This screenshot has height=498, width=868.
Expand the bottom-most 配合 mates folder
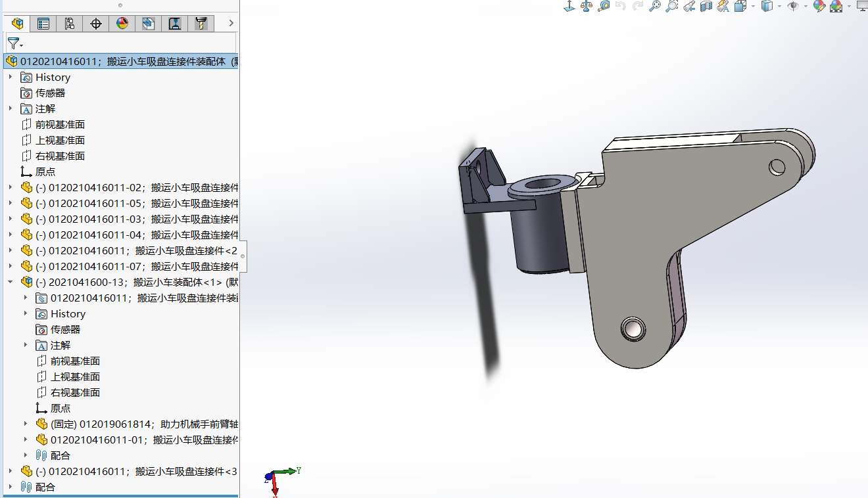[x=11, y=487]
